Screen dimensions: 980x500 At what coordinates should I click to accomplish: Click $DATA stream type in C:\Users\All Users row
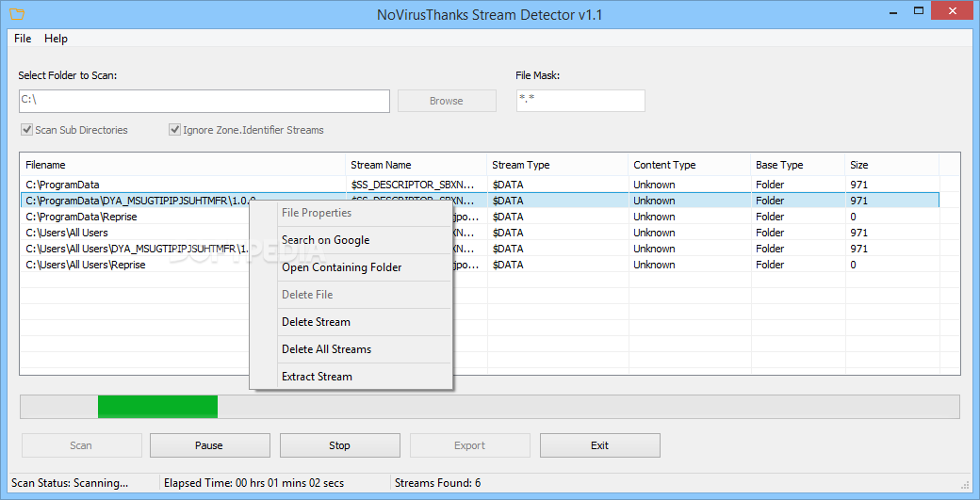(508, 233)
